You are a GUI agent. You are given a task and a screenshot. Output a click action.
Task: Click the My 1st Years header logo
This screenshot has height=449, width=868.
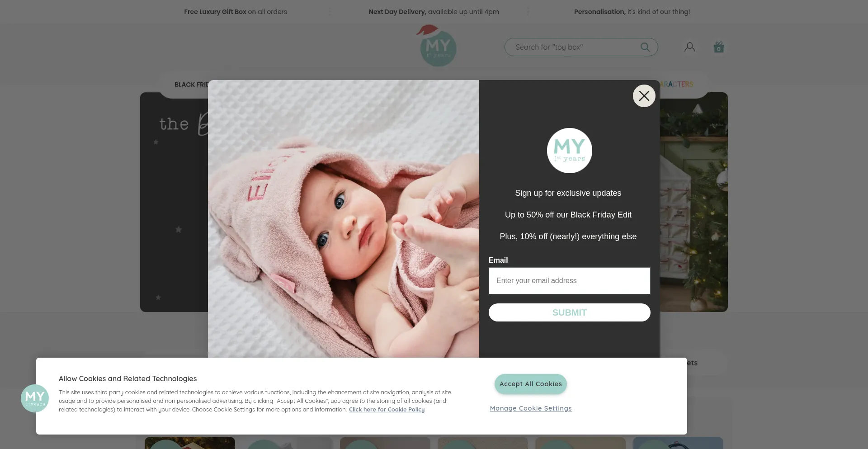point(437,46)
